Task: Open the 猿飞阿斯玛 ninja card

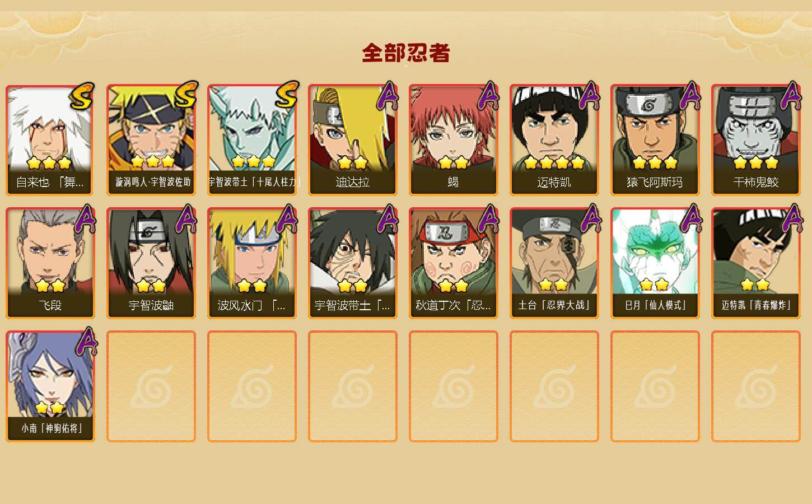Action: pos(655,140)
